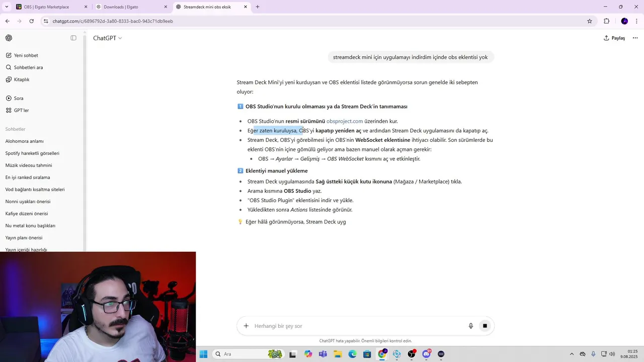The width and height of the screenshot is (644, 362).
Task: Open chat "Kafiye düzeni önerisi"
Action: click(27, 214)
